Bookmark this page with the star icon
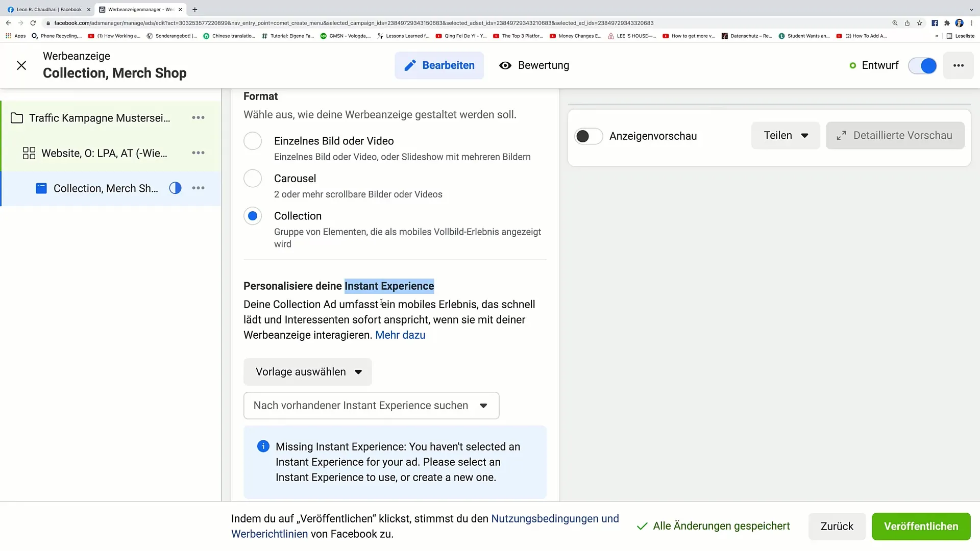 [919, 23]
